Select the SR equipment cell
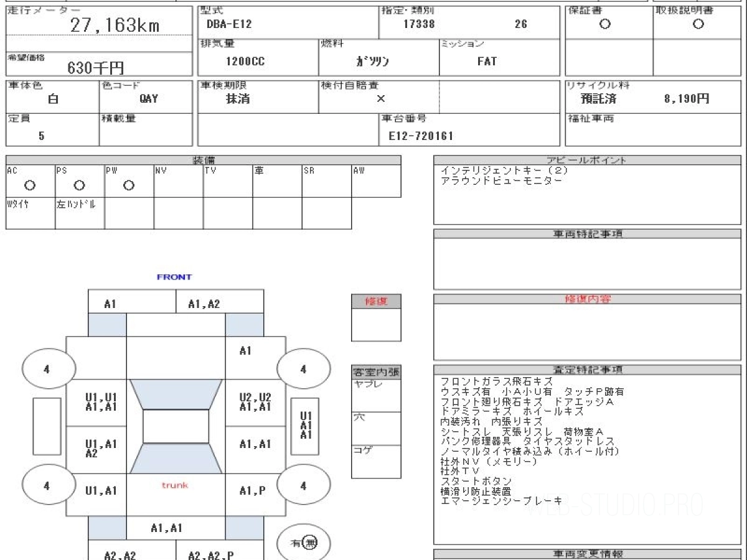 coord(327,181)
